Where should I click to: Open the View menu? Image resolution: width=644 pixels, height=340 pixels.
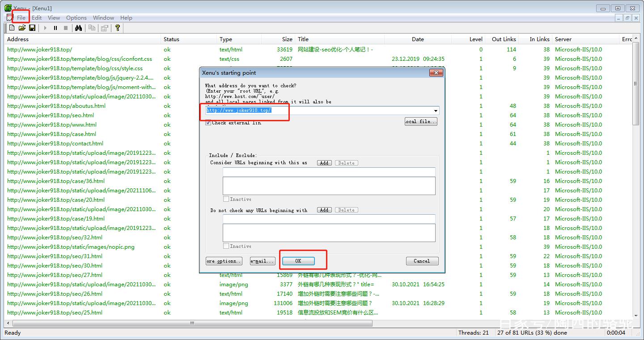tap(54, 17)
